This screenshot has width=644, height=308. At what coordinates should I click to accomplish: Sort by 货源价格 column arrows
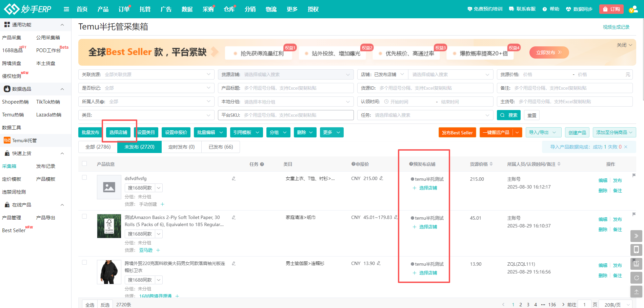pyautogui.click(x=491, y=164)
